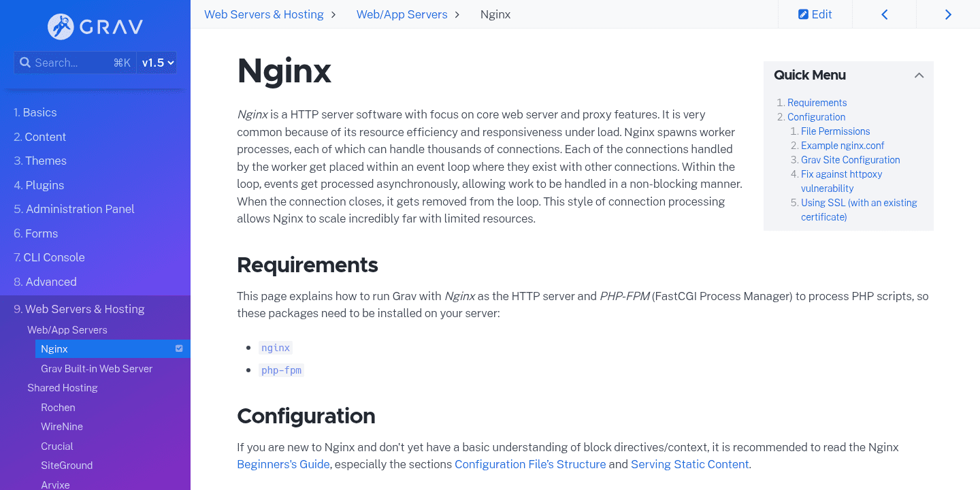Image resolution: width=980 pixels, height=490 pixels.
Task: Select Administration Panel in the sidebar
Action: [x=80, y=209]
